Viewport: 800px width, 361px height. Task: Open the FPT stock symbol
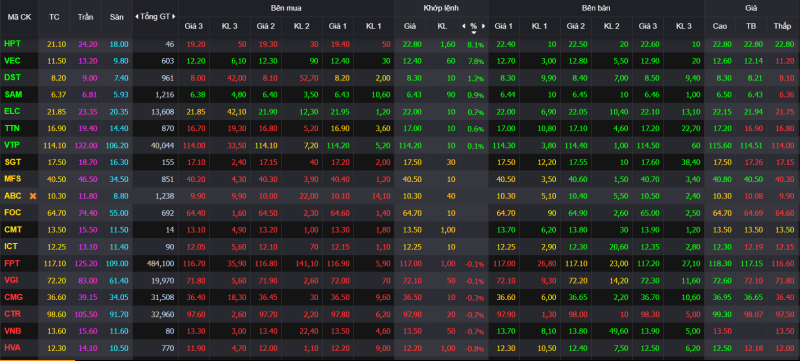pyautogui.click(x=12, y=263)
